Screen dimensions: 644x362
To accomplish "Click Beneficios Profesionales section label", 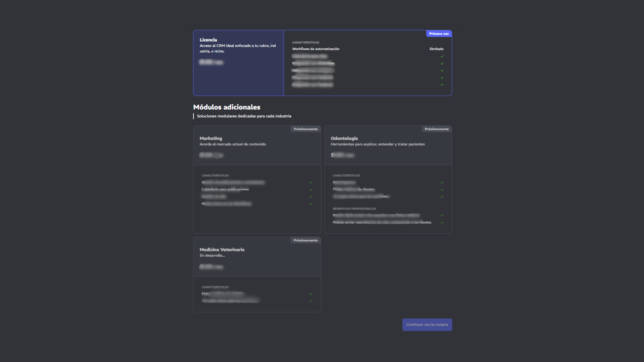I will point(354,208).
